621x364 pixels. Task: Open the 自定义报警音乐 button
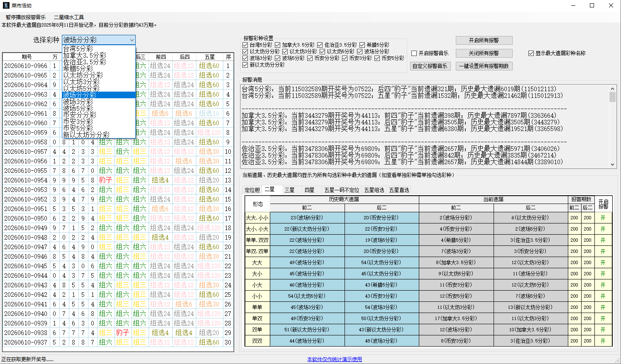point(430,66)
